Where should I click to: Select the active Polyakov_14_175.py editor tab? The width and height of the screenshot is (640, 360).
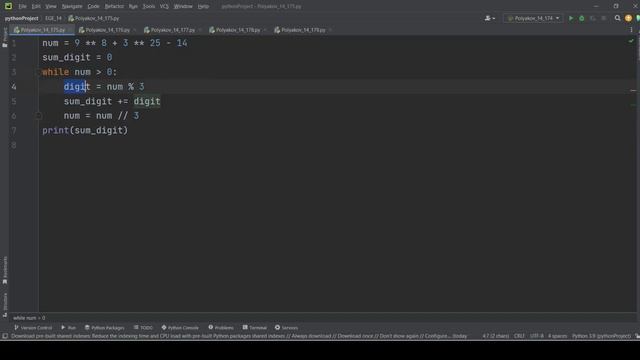[x=42, y=30]
